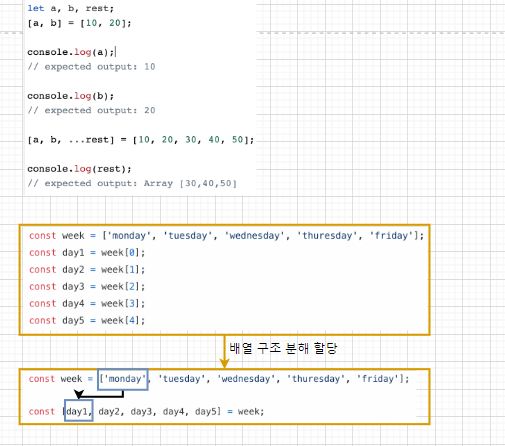Click 'const day5 = week[4];' line
505x446 pixels.
(87, 321)
